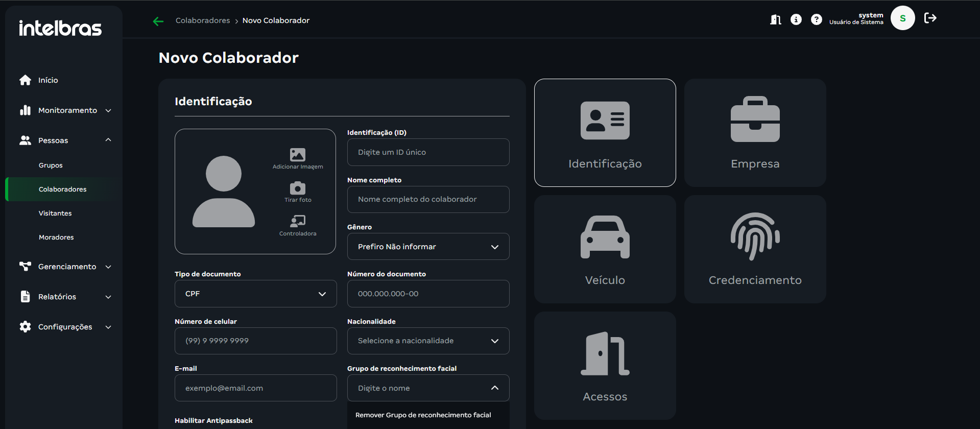Click the Nome completo input field

coord(428,199)
